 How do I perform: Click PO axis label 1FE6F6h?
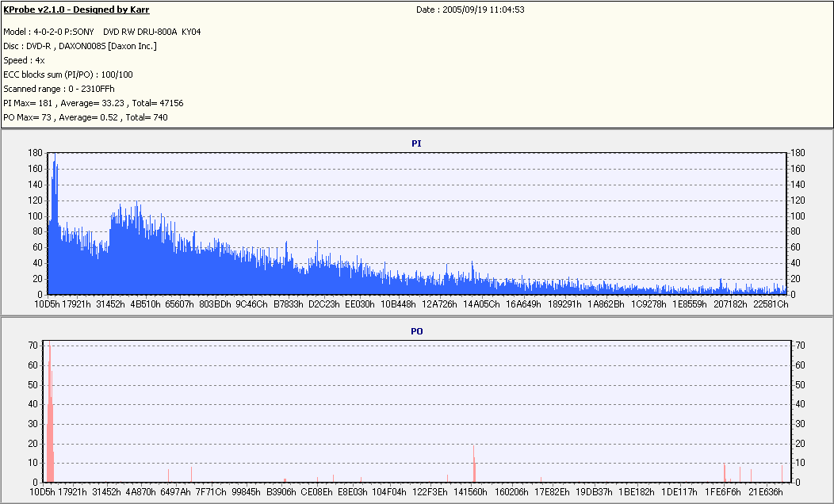click(x=723, y=492)
